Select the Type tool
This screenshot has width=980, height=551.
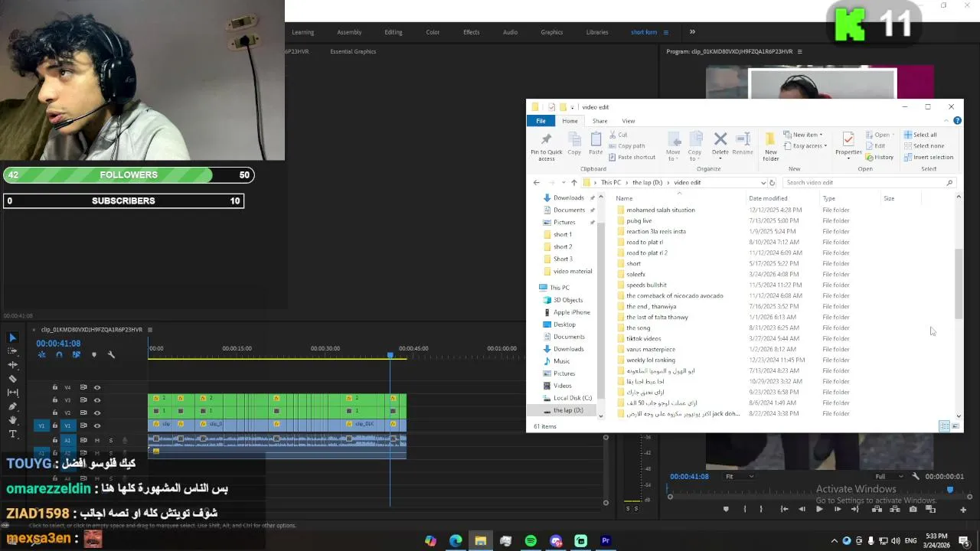[12, 434]
